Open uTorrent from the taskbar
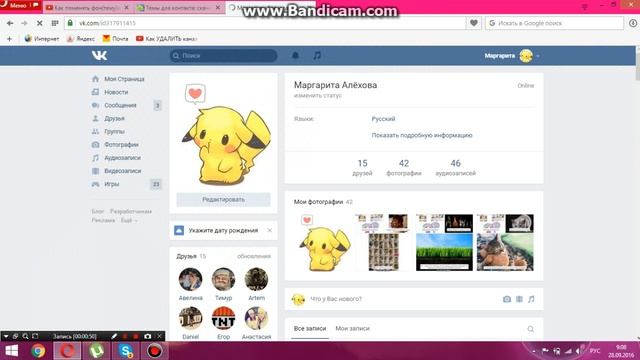 [97, 351]
